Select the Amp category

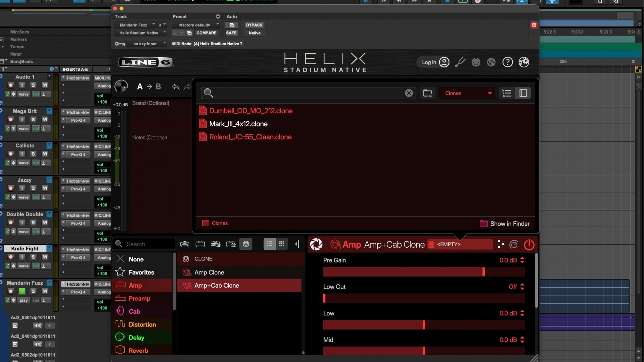click(142, 285)
